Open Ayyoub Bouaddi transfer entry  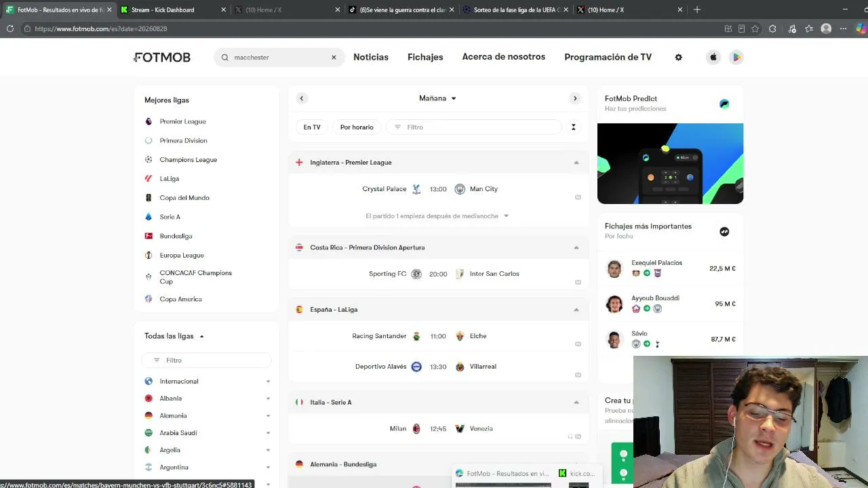670,304
